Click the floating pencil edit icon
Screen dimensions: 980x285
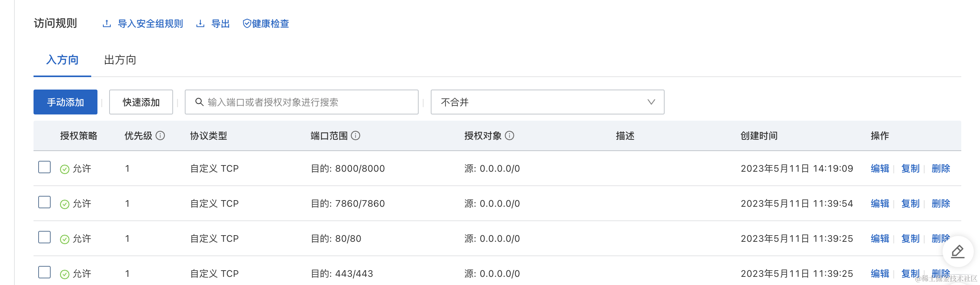[958, 252]
